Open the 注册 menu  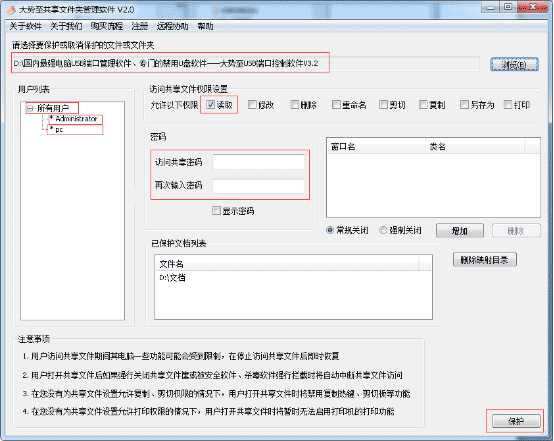click(x=140, y=26)
